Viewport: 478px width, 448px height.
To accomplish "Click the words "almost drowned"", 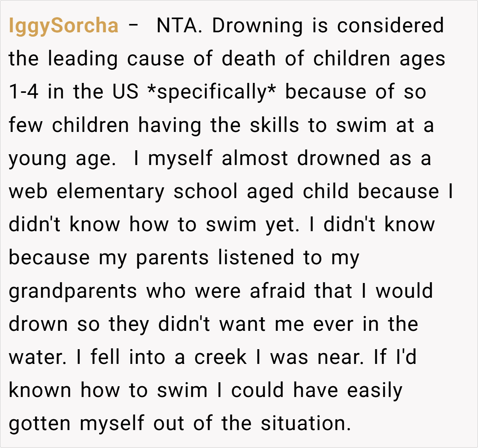I will pos(301,158).
